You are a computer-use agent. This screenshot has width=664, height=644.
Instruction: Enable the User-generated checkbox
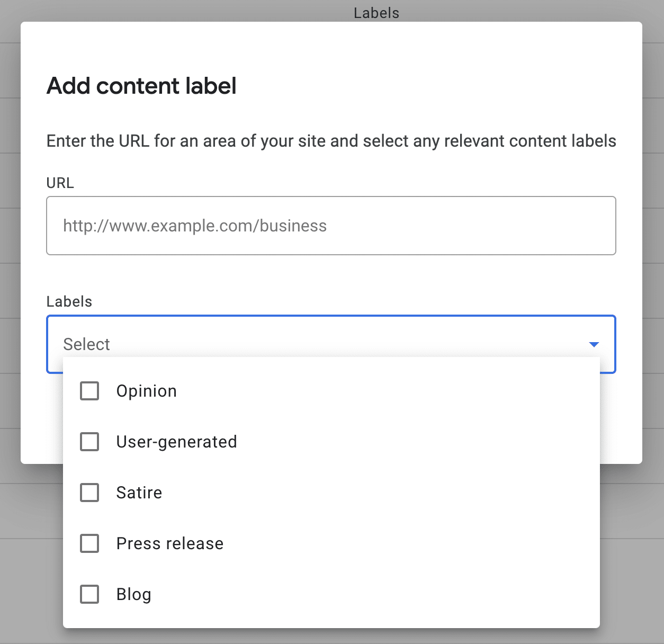tap(89, 442)
